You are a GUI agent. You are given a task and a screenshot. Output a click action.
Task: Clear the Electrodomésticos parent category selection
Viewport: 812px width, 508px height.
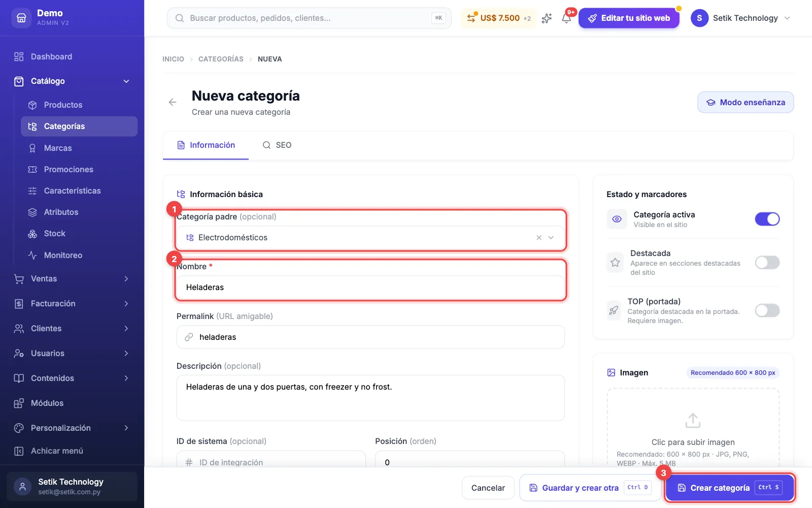pyautogui.click(x=539, y=238)
